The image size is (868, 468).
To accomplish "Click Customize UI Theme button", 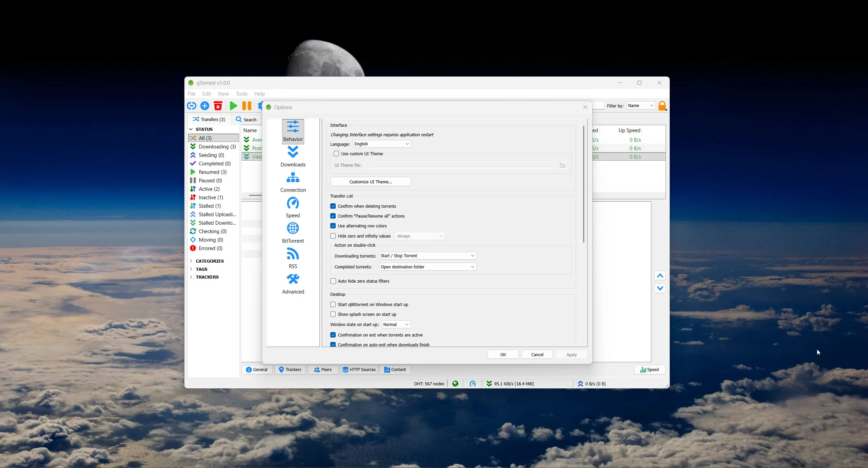I will coord(371,182).
